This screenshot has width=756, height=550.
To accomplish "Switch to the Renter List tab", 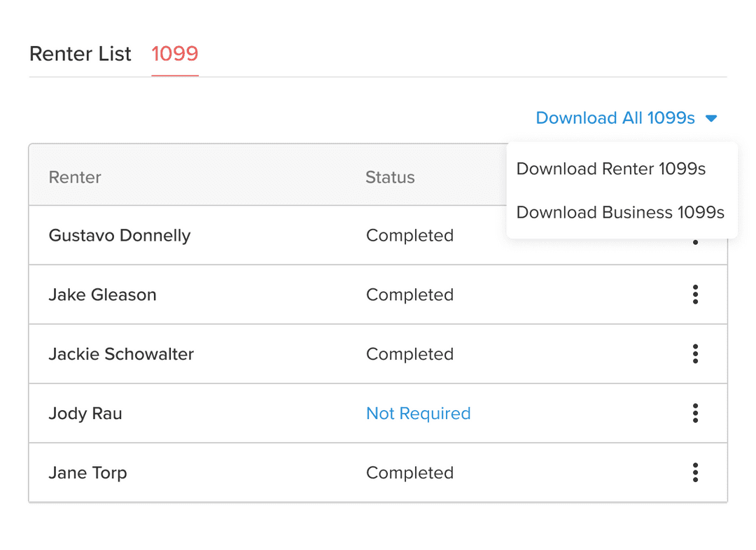I will pos(80,54).
